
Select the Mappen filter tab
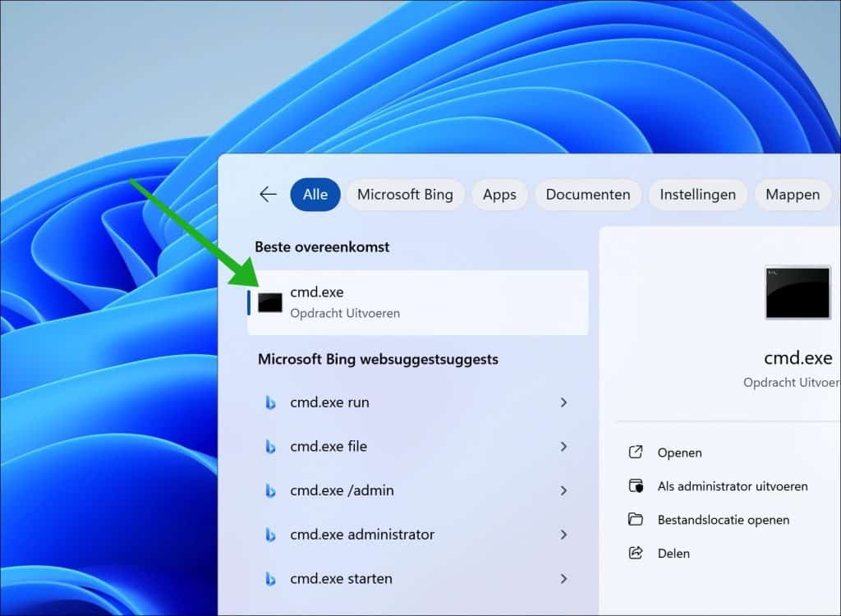[x=793, y=194]
